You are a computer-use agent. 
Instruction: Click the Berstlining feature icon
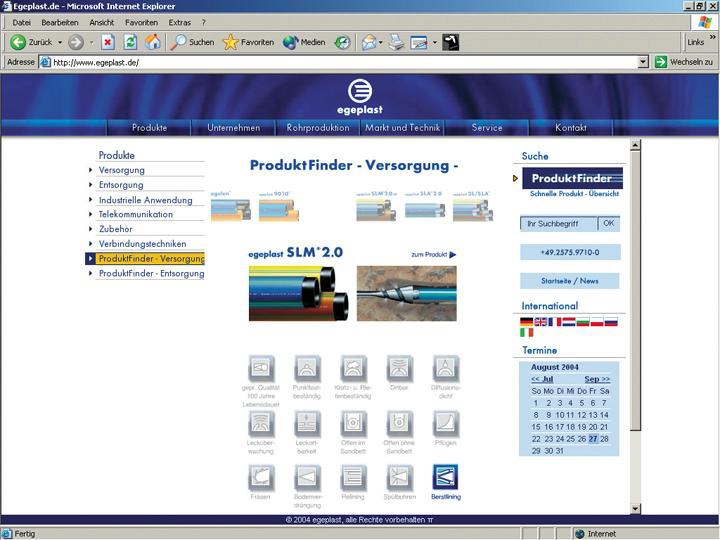(445, 477)
